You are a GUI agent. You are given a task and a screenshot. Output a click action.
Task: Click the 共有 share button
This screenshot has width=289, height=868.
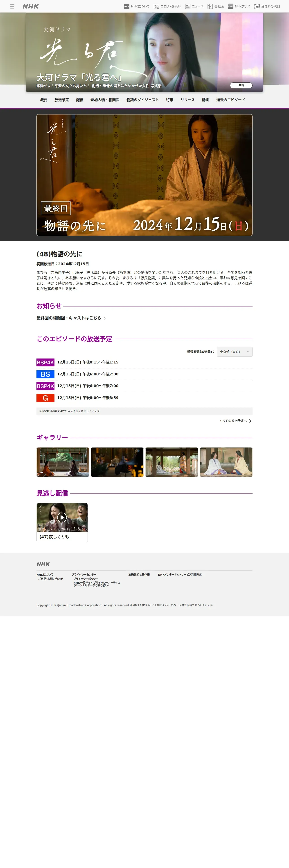click(241, 85)
